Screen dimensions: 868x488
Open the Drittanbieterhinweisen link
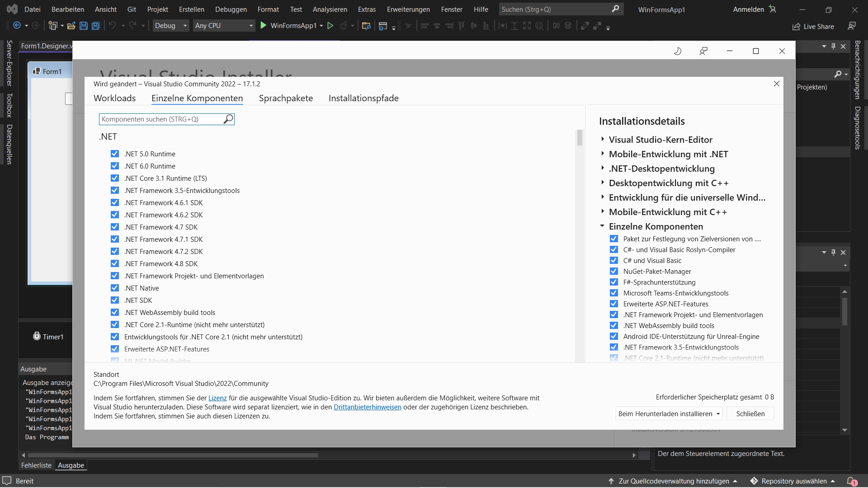point(368,407)
